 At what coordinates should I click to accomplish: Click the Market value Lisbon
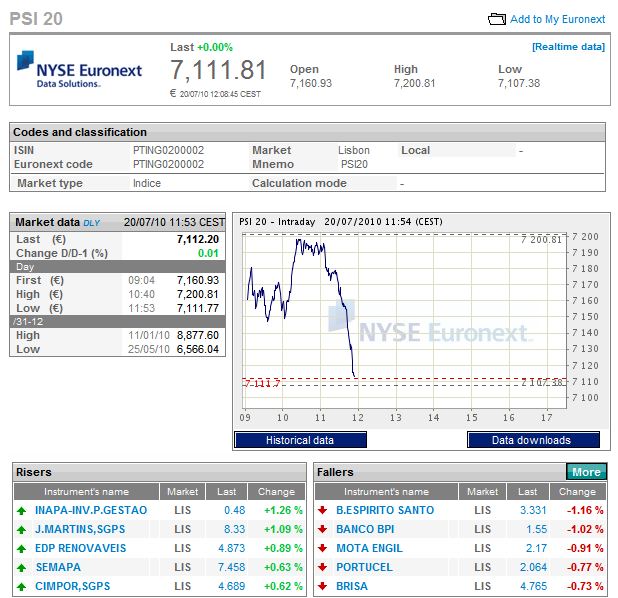click(354, 150)
